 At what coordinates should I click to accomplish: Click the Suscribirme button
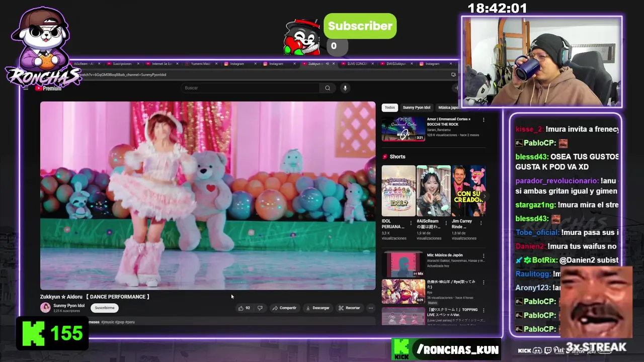pos(105,308)
